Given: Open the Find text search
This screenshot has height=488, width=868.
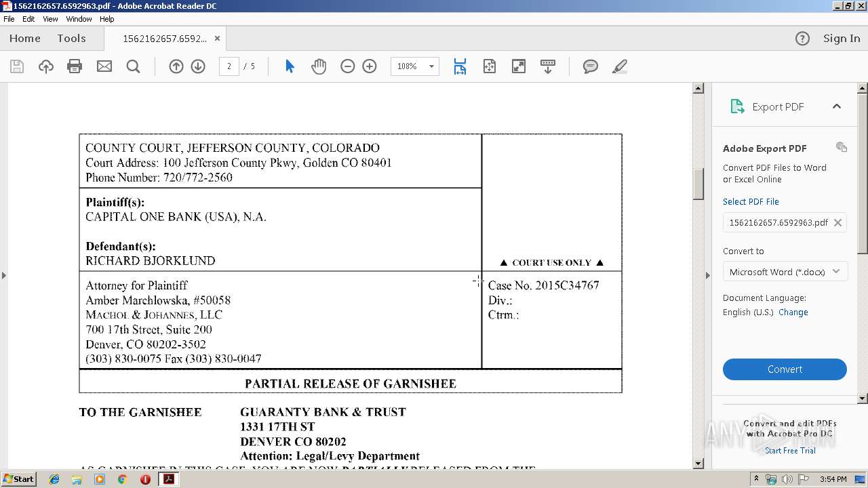Looking at the screenshot, I should [134, 66].
